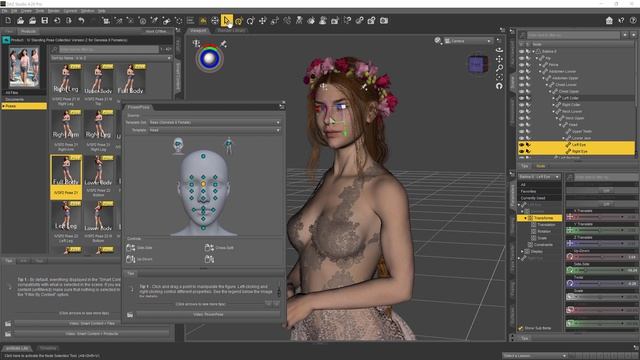Click the Save scene floppy disk icon
This screenshot has width=640, height=360.
(x=44, y=20)
